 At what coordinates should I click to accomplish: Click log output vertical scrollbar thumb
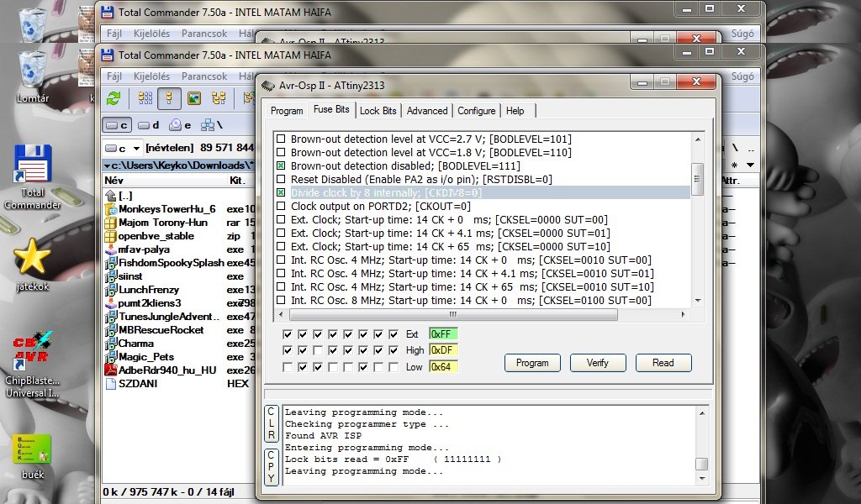tap(701, 464)
